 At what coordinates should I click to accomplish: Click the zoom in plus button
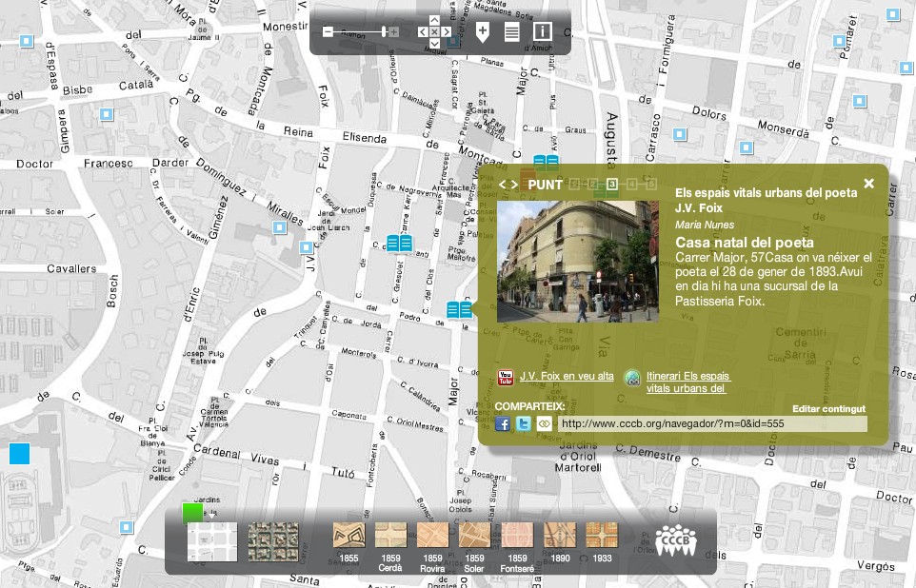point(393,32)
